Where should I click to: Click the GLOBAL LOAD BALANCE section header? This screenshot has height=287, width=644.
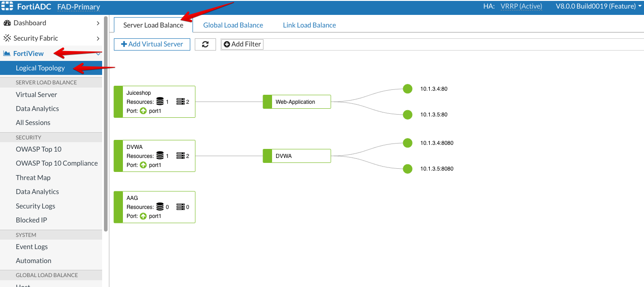[x=51, y=275]
